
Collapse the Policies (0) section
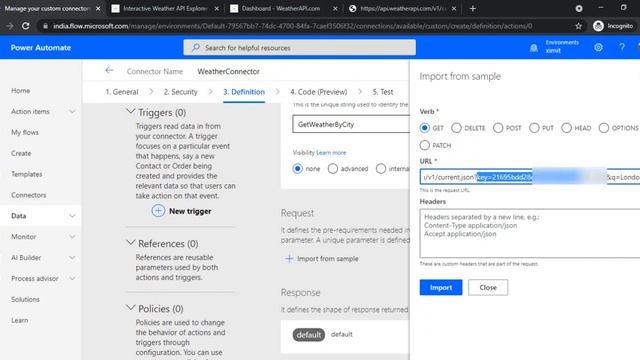click(x=131, y=307)
